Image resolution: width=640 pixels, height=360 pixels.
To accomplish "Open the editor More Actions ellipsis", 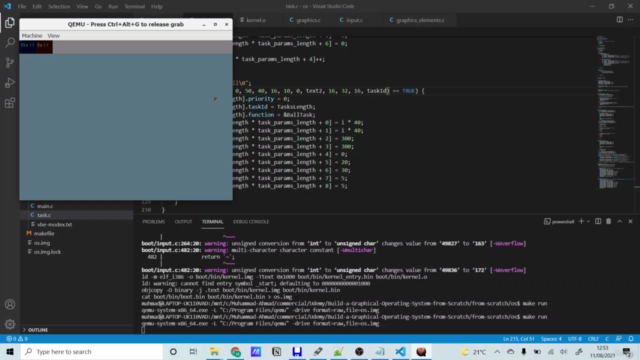I will click(631, 20).
